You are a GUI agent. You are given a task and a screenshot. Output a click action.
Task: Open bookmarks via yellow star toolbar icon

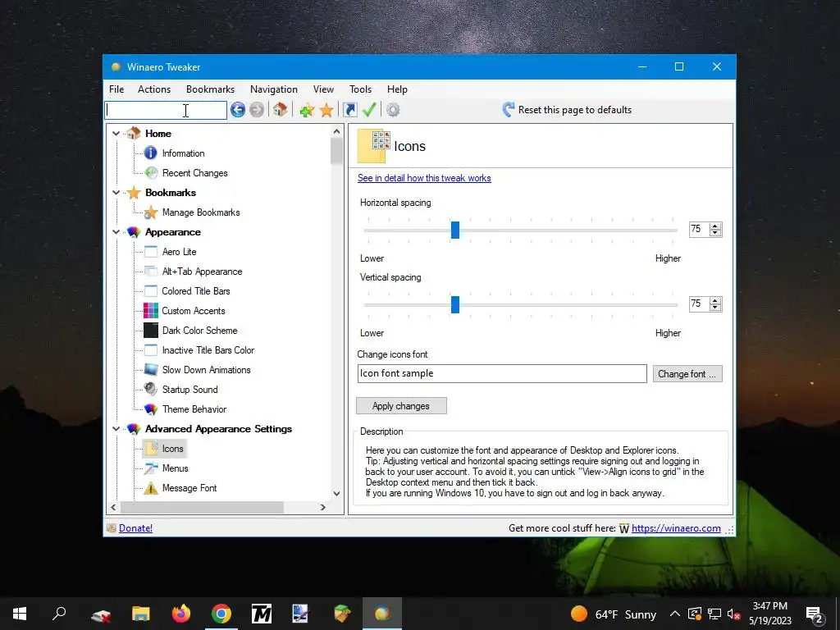coord(326,110)
